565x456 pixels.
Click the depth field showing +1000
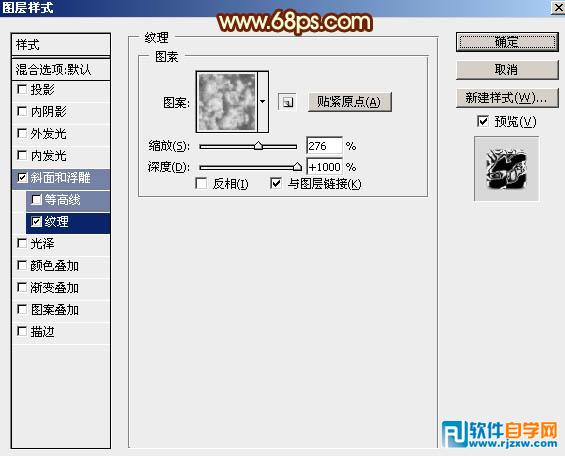point(324,167)
